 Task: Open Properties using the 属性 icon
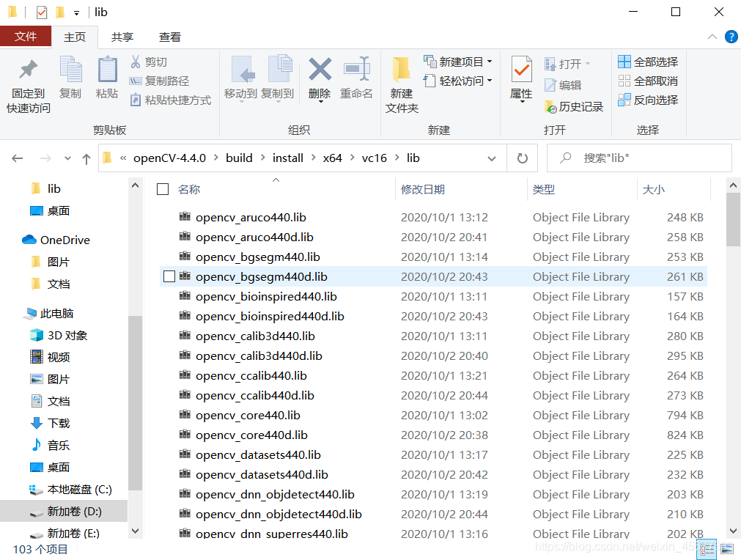tap(520, 77)
